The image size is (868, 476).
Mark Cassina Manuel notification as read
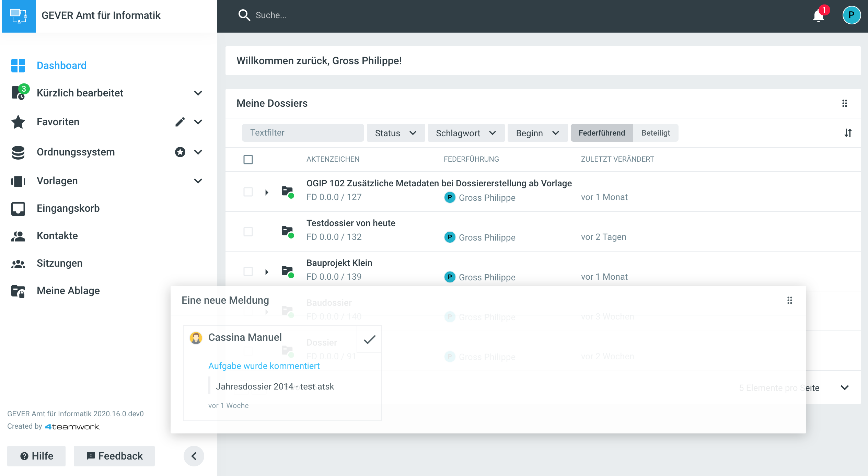point(369,339)
